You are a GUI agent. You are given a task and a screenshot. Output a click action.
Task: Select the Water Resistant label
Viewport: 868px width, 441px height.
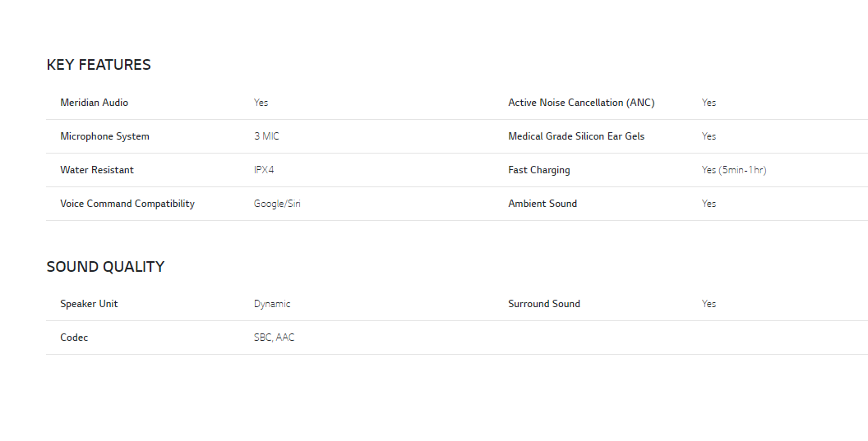click(97, 170)
